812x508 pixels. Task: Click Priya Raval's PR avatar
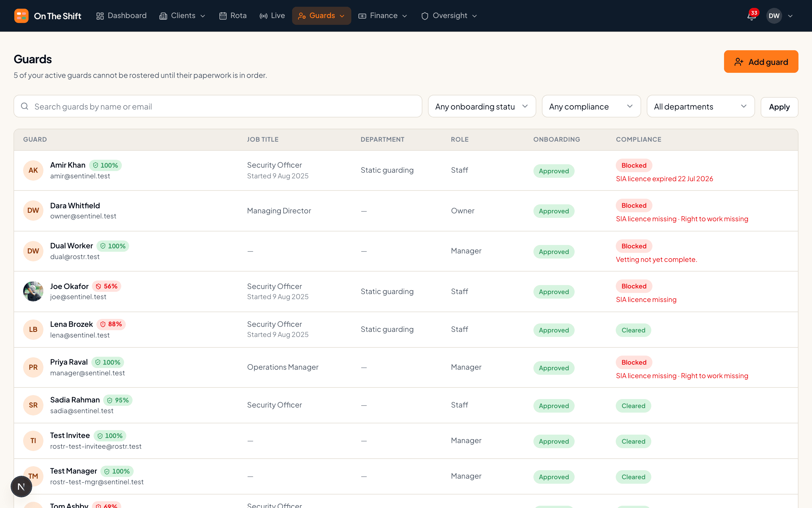33,367
